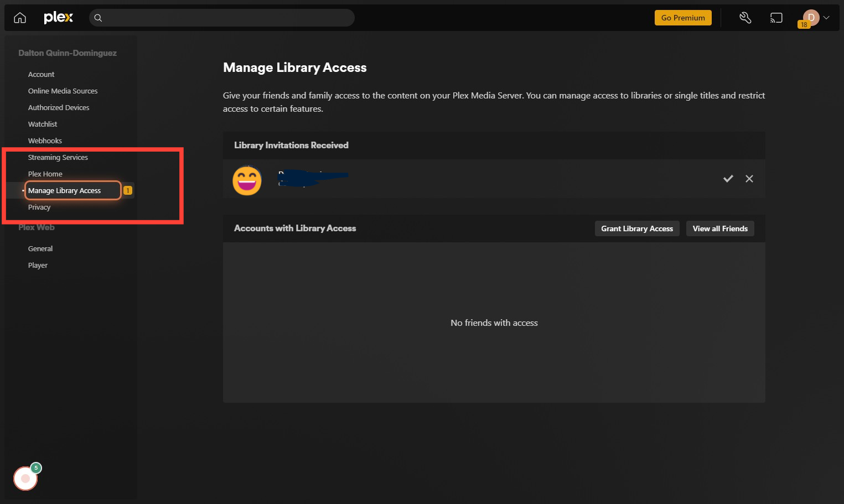This screenshot has width=844, height=504.
Task: Open Account settings page
Action: pos(41,74)
